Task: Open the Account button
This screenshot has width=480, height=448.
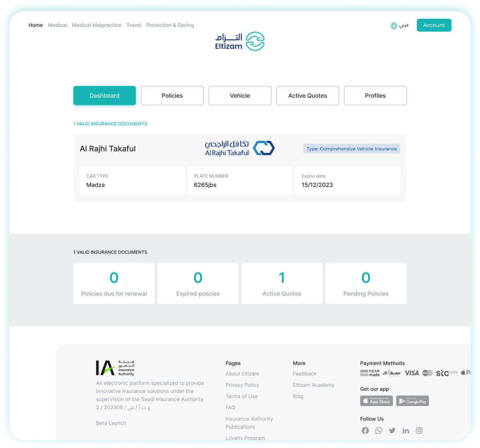Action: click(x=434, y=25)
